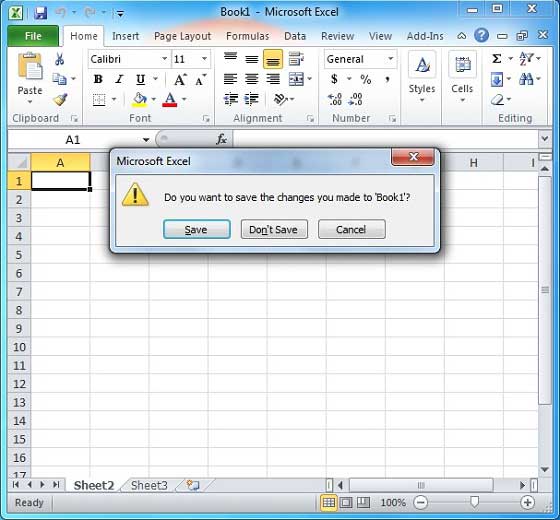The width and height of the screenshot is (560, 520).
Task: Click Cancel in the save dialog
Action: click(x=351, y=229)
